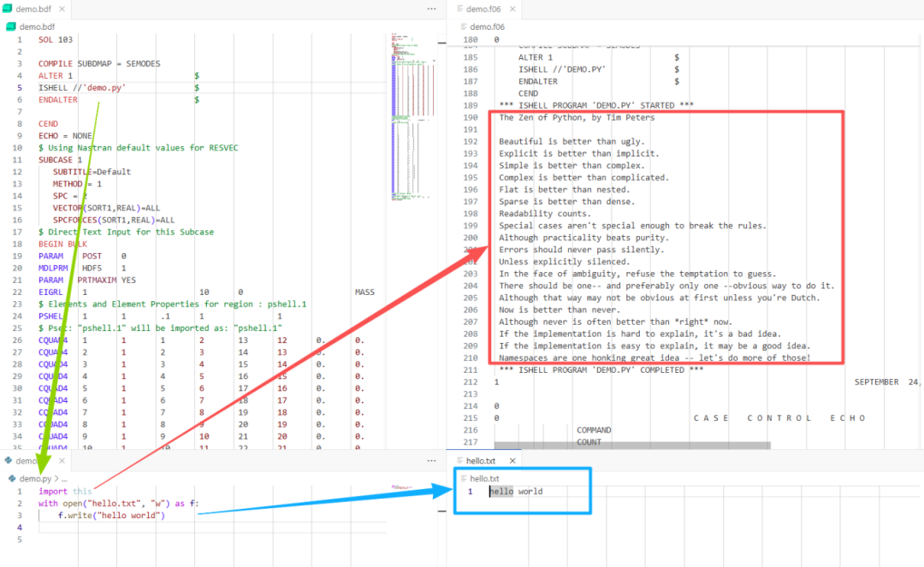
Task: Select hello.txt in the breadcrumb bar
Action: (484, 478)
